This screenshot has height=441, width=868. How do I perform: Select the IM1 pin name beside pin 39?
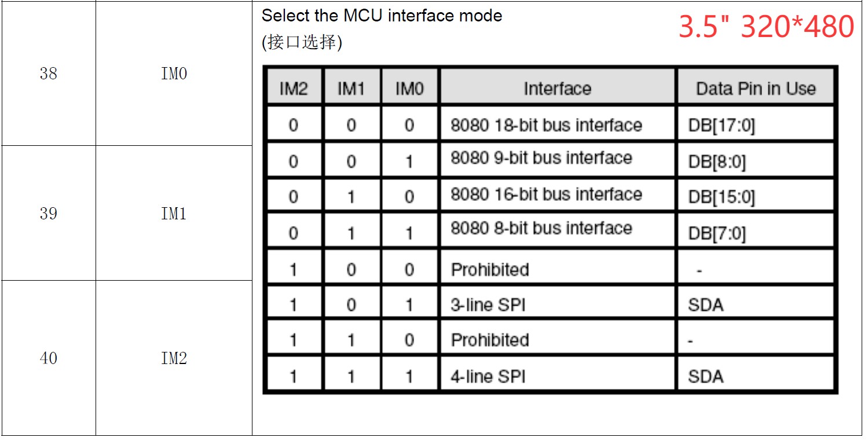click(x=174, y=214)
